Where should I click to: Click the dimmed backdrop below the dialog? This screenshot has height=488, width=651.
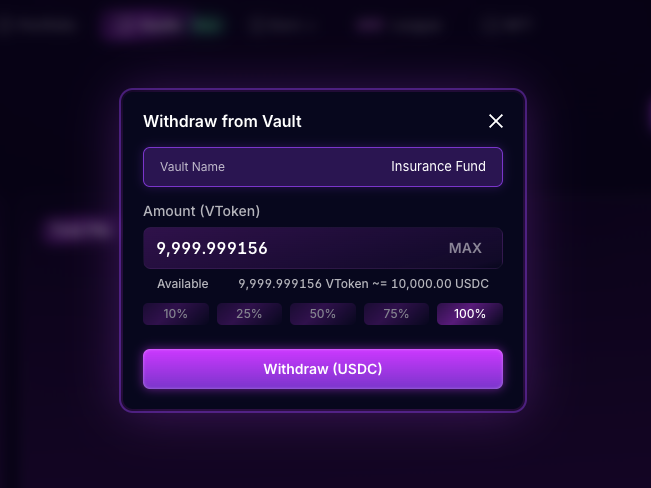[x=323, y=450]
